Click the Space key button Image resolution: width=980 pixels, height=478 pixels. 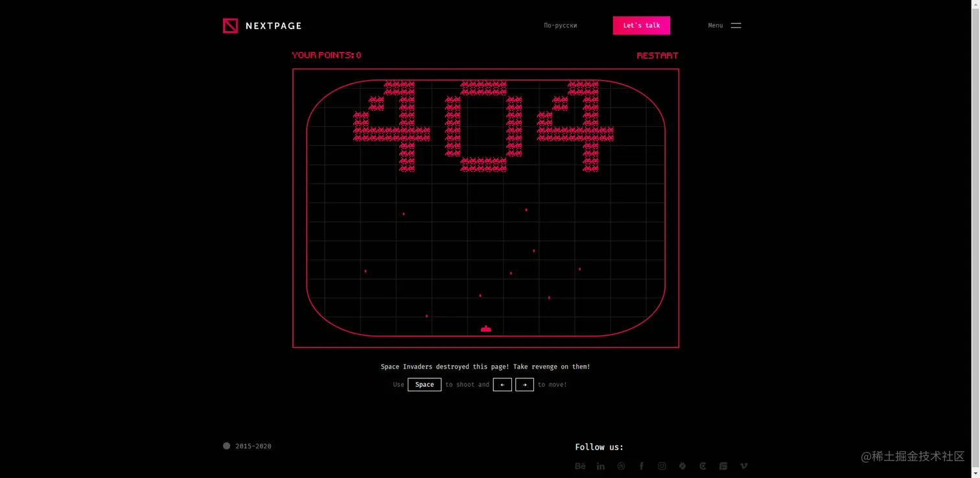(x=425, y=384)
